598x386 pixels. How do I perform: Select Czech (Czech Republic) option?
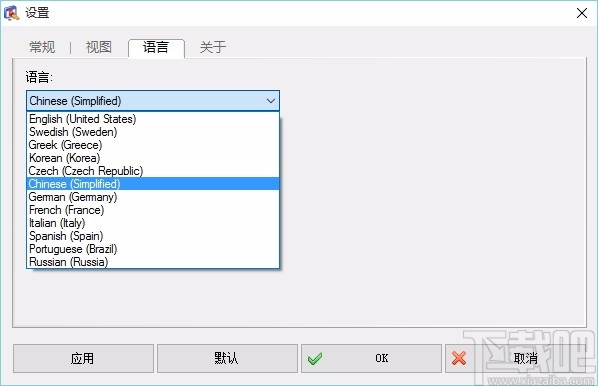pyautogui.click(x=153, y=171)
